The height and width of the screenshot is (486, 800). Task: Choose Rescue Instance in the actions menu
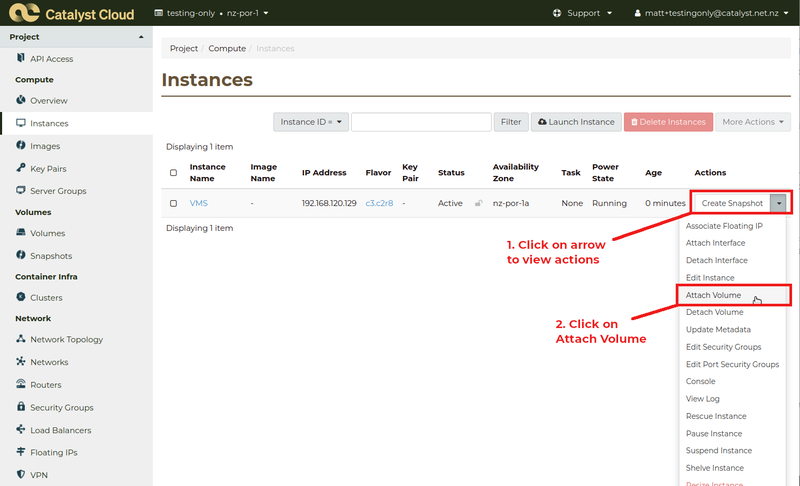[716, 416]
